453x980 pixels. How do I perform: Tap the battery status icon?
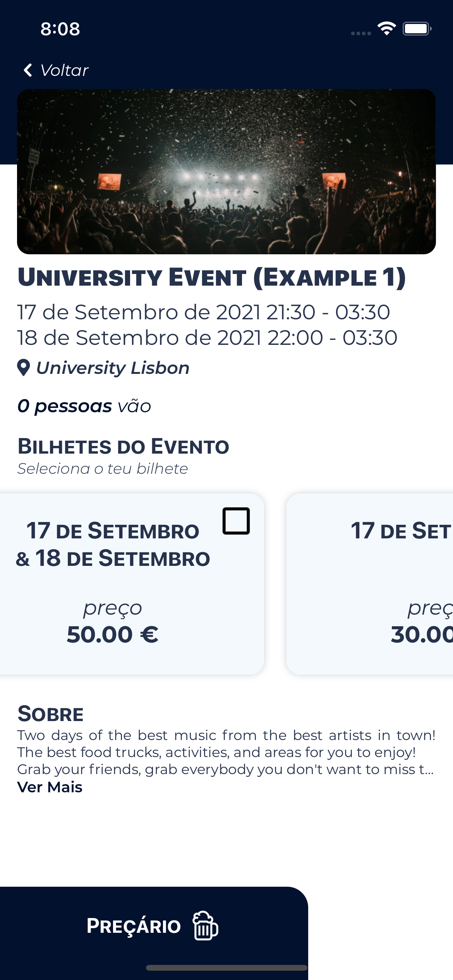click(x=417, y=29)
